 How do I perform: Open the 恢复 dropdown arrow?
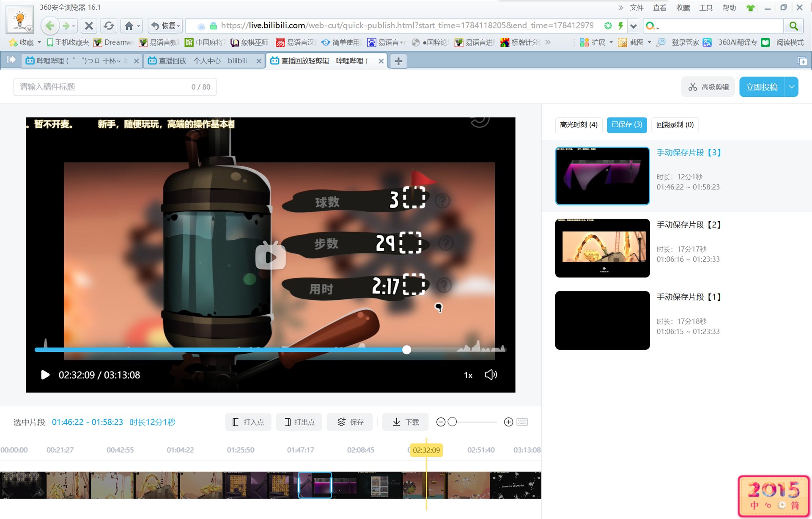tap(179, 26)
